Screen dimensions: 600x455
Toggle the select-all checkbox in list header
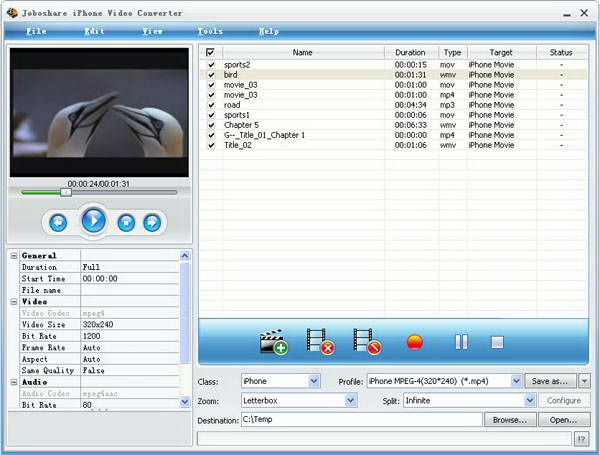tap(210, 52)
